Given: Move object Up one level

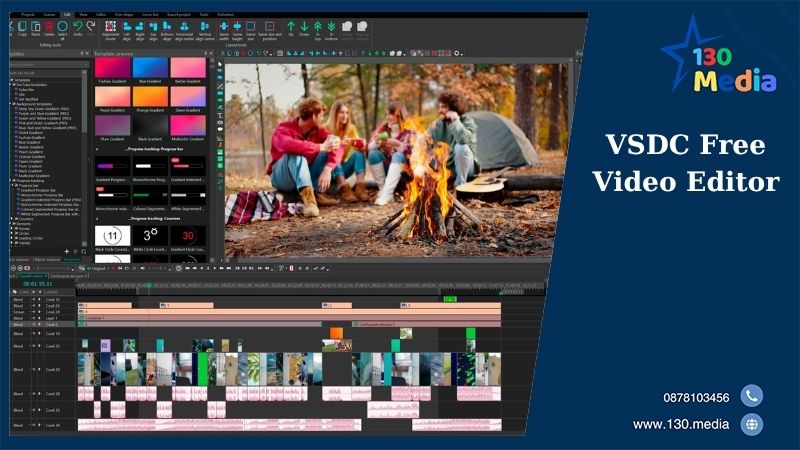Looking at the screenshot, I should point(291,26).
